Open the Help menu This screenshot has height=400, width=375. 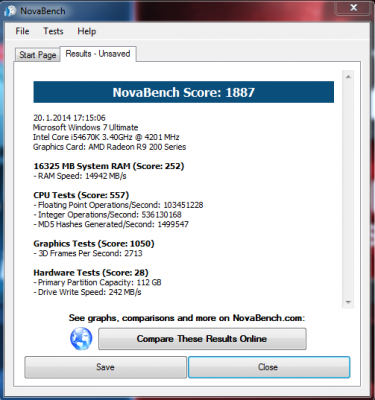[87, 31]
